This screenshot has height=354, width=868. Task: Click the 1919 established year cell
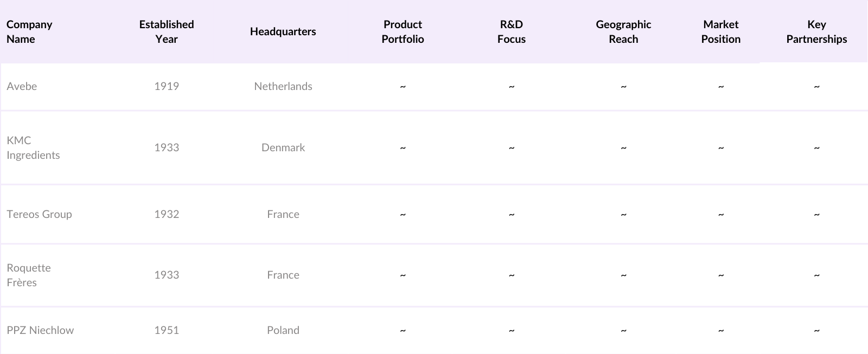pos(167,86)
